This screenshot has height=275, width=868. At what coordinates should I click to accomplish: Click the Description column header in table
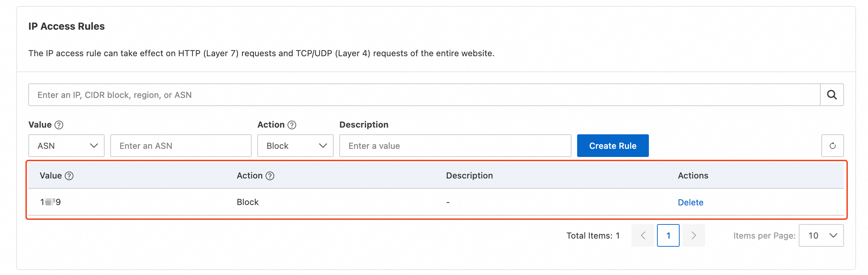pyautogui.click(x=469, y=176)
